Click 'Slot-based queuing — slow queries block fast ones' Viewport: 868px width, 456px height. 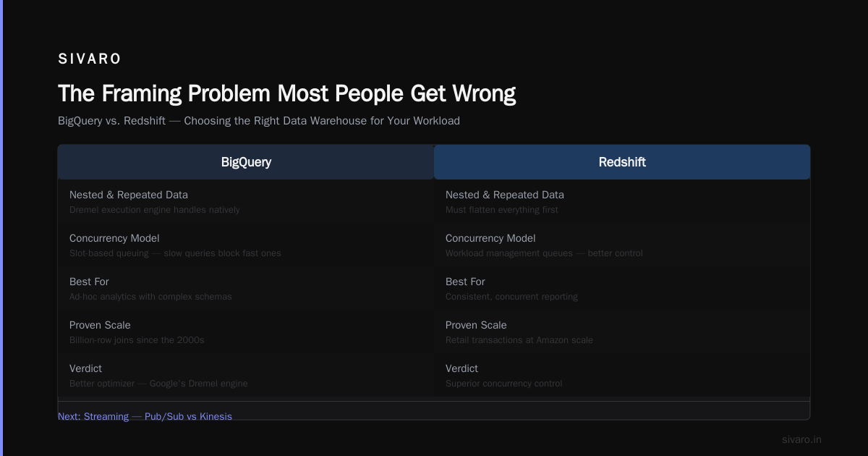(175, 253)
